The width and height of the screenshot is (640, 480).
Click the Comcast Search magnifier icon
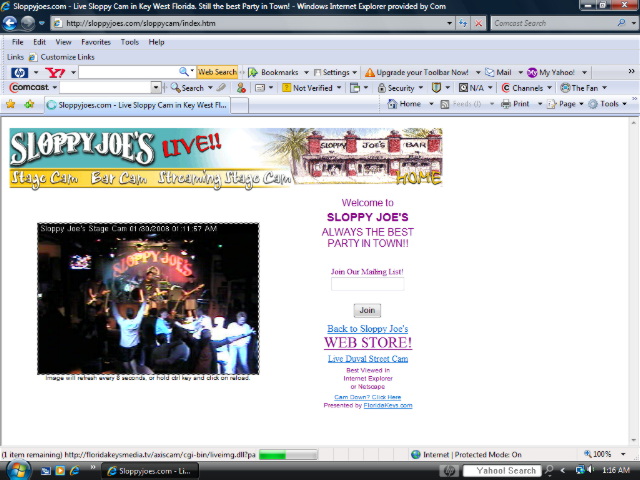(x=621, y=23)
